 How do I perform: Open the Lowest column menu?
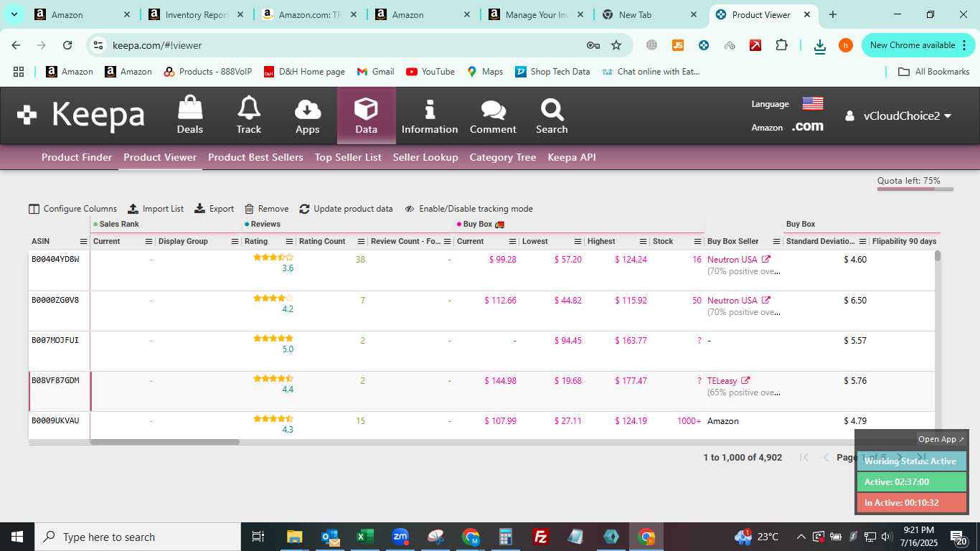pyautogui.click(x=577, y=242)
